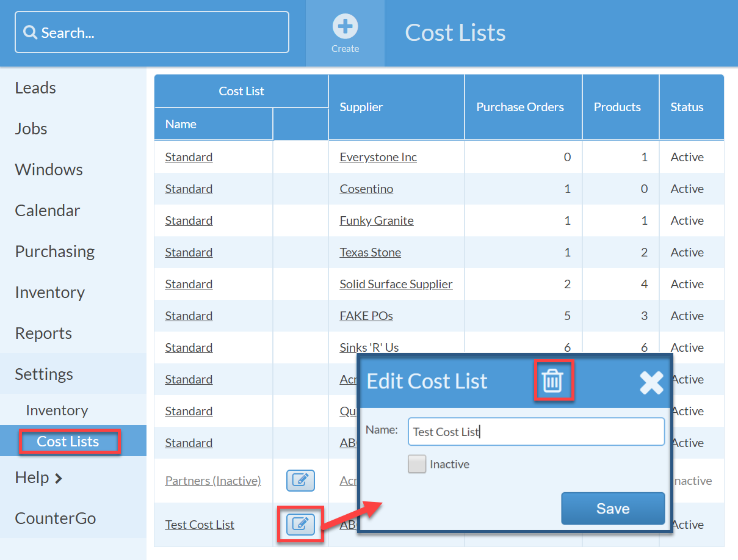
Task: Open the Everystone Inc supplier
Action: [378, 157]
